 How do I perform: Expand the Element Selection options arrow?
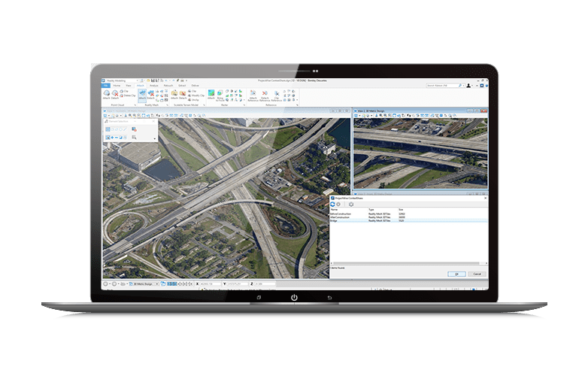[x=155, y=138]
